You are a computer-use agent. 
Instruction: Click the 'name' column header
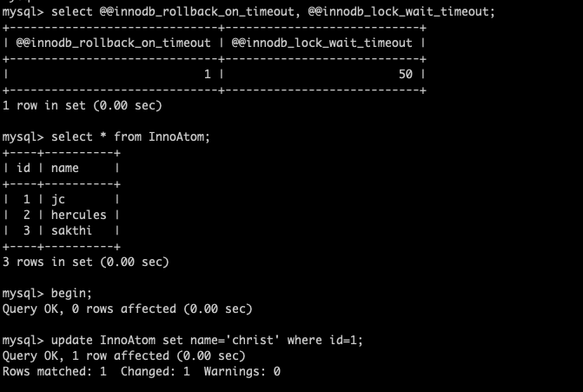65,168
